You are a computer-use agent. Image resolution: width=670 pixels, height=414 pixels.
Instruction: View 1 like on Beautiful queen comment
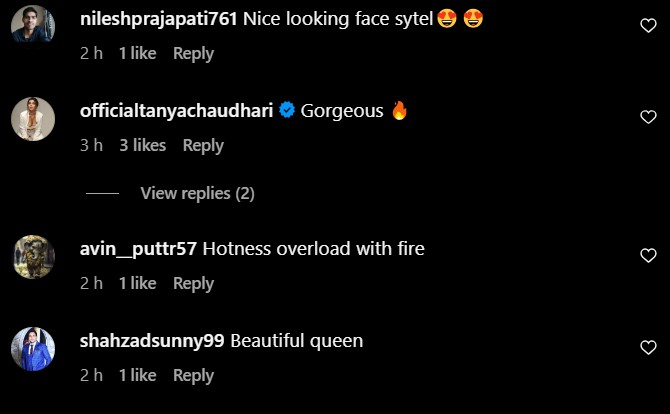tap(137, 375)
